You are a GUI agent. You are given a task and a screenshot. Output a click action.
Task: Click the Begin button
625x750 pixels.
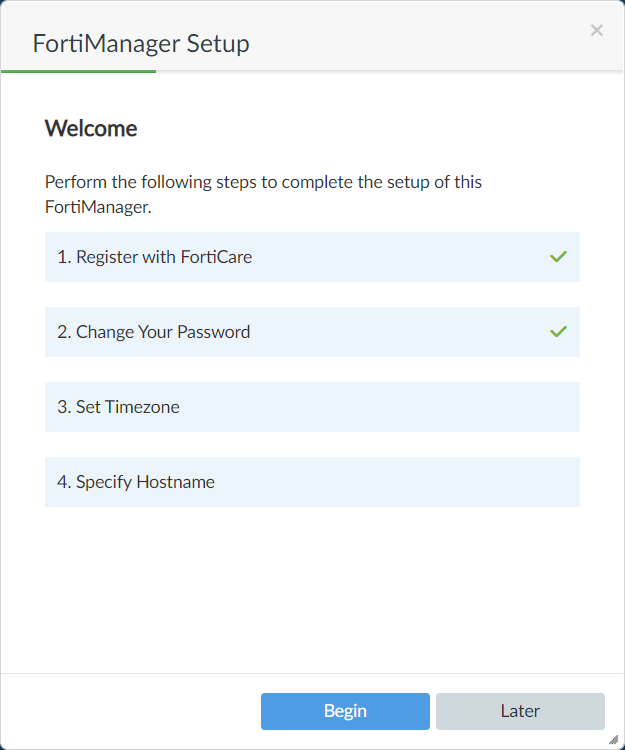(x=345, y=711)
